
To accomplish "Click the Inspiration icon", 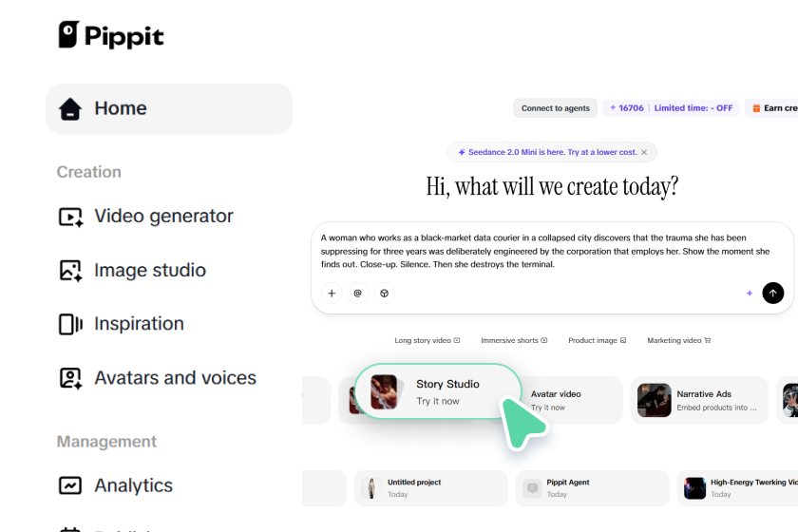I will tap(70, 324).
